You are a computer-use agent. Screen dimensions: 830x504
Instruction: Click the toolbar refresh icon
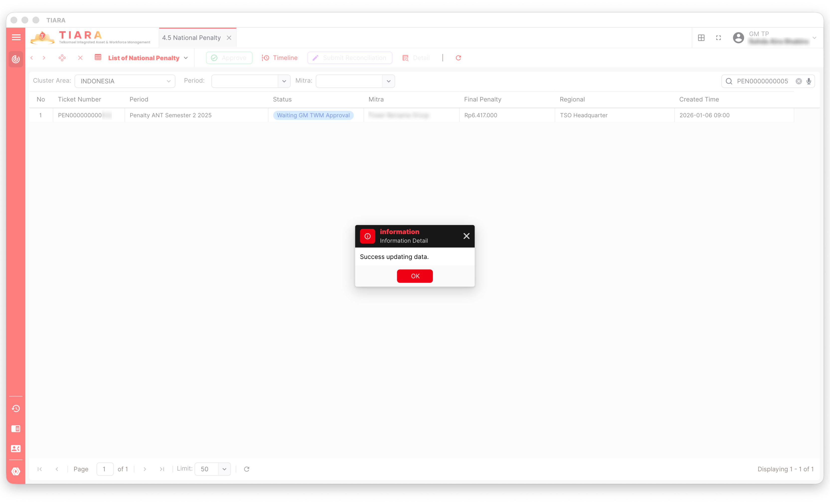458,58
